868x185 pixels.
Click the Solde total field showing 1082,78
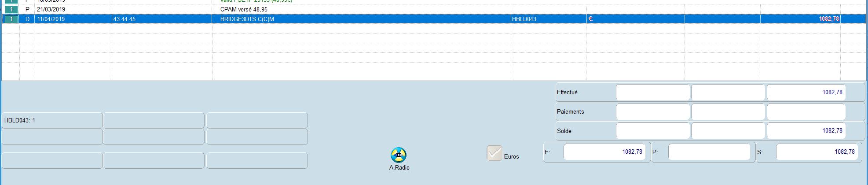[806, 131]
